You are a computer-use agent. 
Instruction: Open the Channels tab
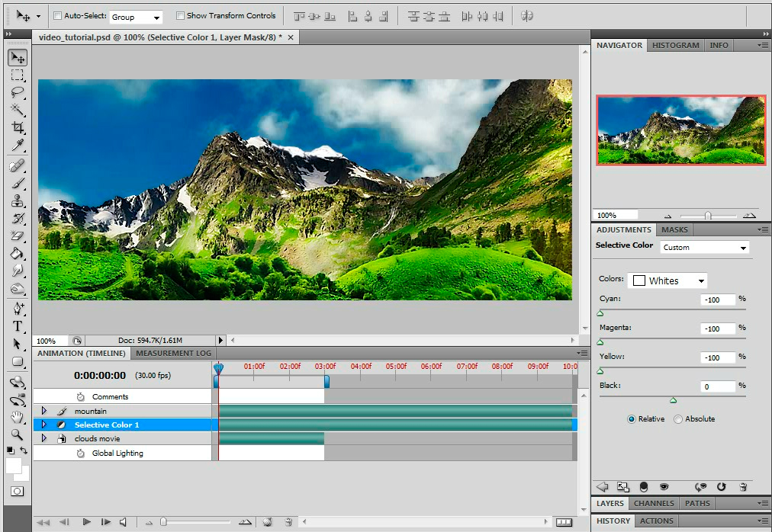[654, 504]
